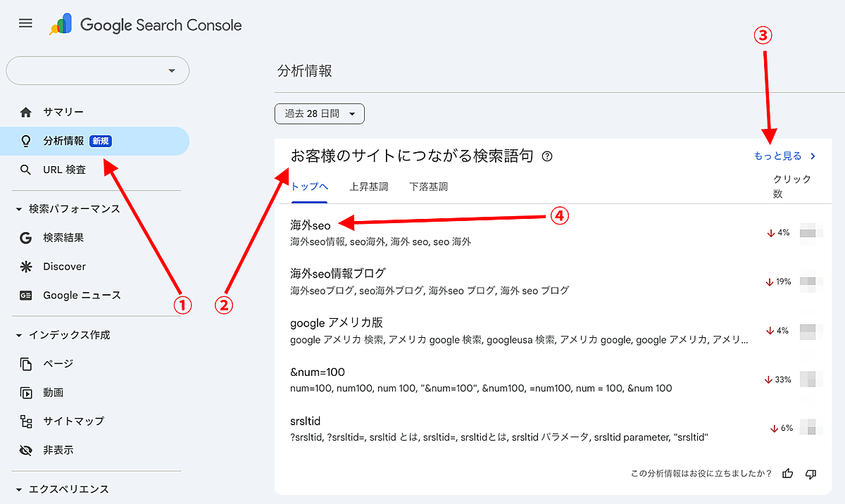Click the Google Search Console logo
Viewport: 845px width, 504px height.
pos(145,25)
